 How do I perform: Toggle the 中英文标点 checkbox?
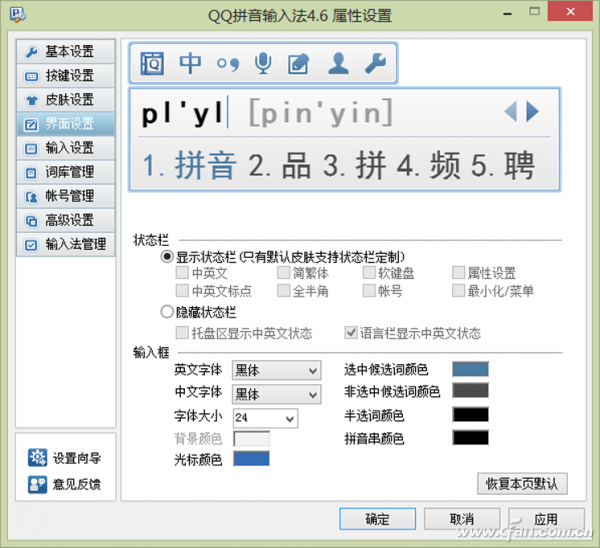(x=182, y=290)
